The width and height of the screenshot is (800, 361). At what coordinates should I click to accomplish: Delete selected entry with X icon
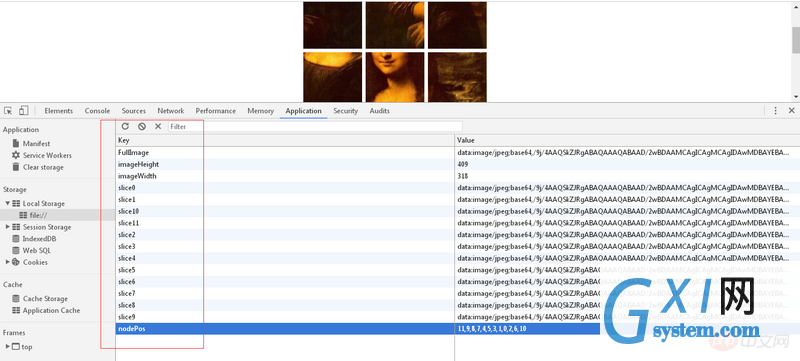coord(158,126)
